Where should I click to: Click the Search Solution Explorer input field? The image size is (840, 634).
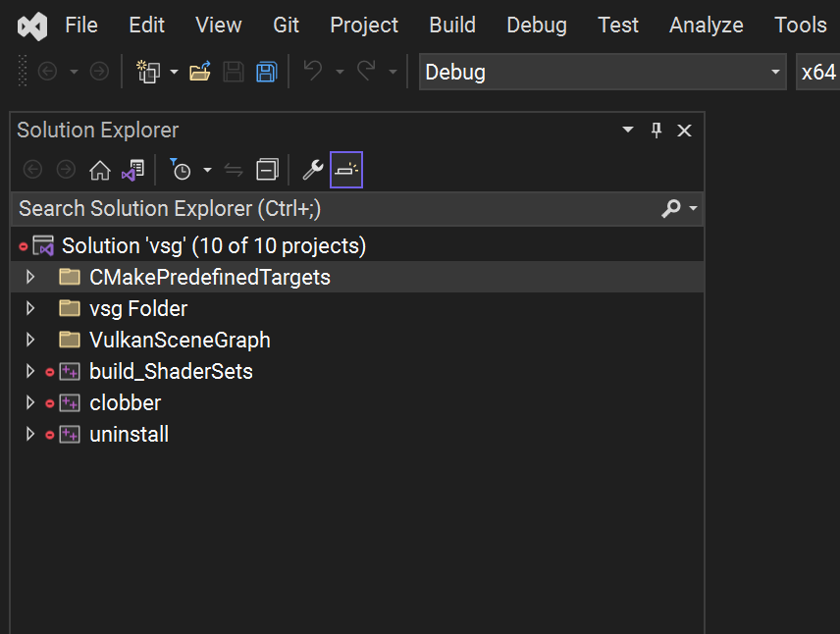(294, 209)
